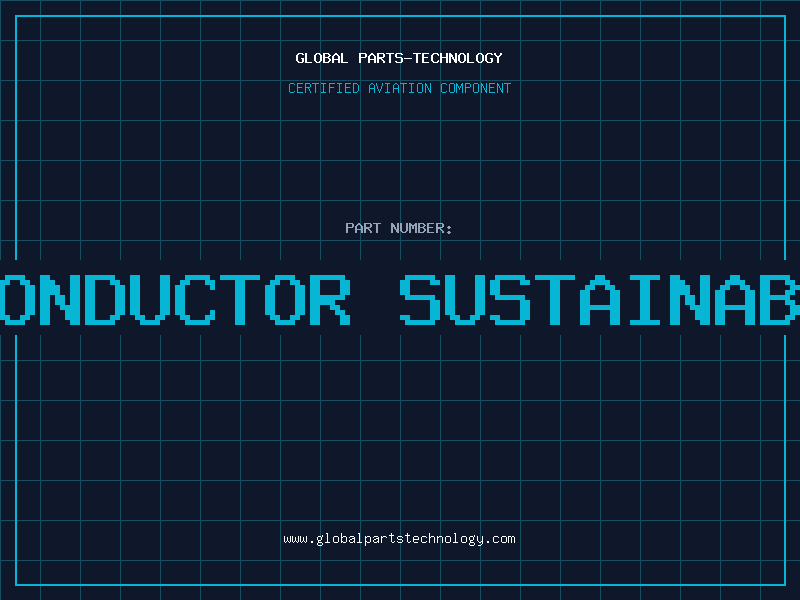The height and width of the screenshot is (600, 800).
Task: Click the word GLOBAL in the title
Action: [x=322, y=58]
